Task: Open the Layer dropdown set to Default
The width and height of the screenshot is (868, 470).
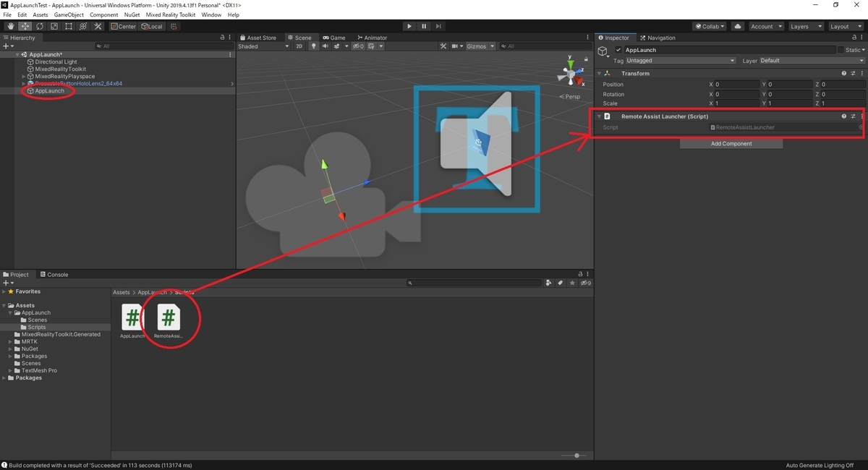Action: (811, 61)
